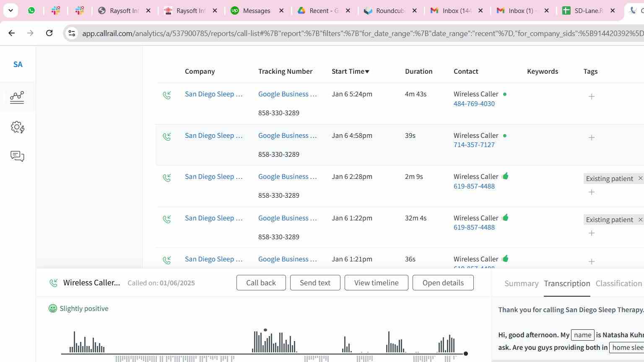Switch to the SD-Lane spreadsheet tab
The width and height of the screenshot is (644, 362).
588,11
